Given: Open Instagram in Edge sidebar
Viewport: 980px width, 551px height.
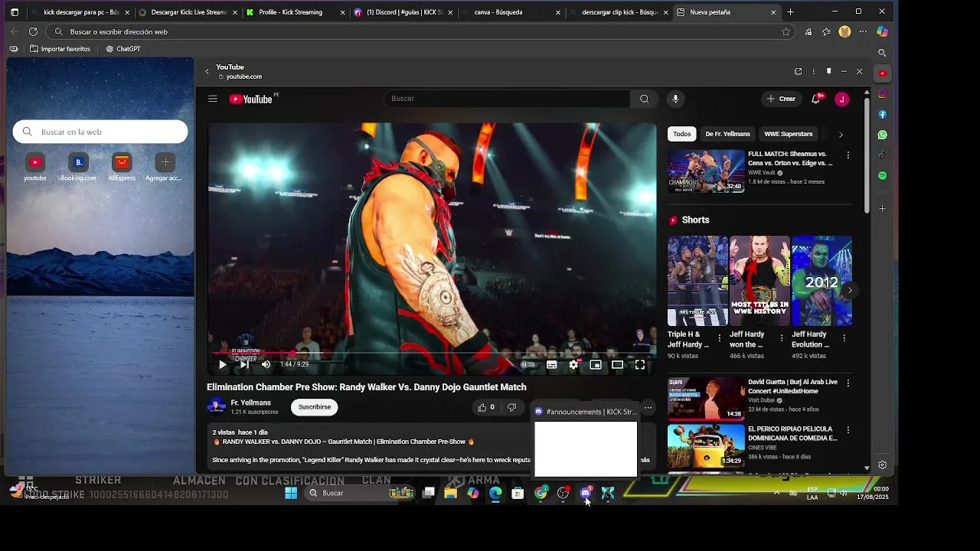Looking at the screenshot, I should [x=882, y=94].
